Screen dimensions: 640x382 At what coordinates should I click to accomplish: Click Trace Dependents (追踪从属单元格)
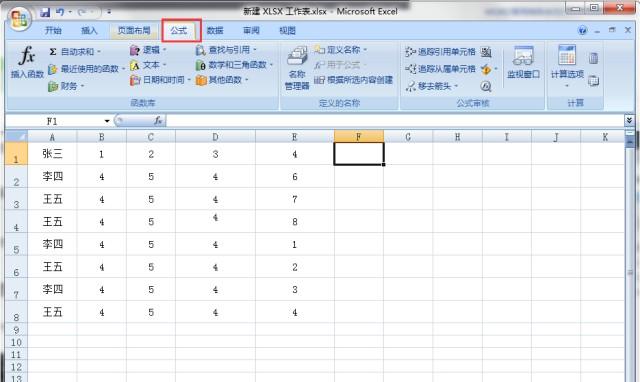pos(440,69)
